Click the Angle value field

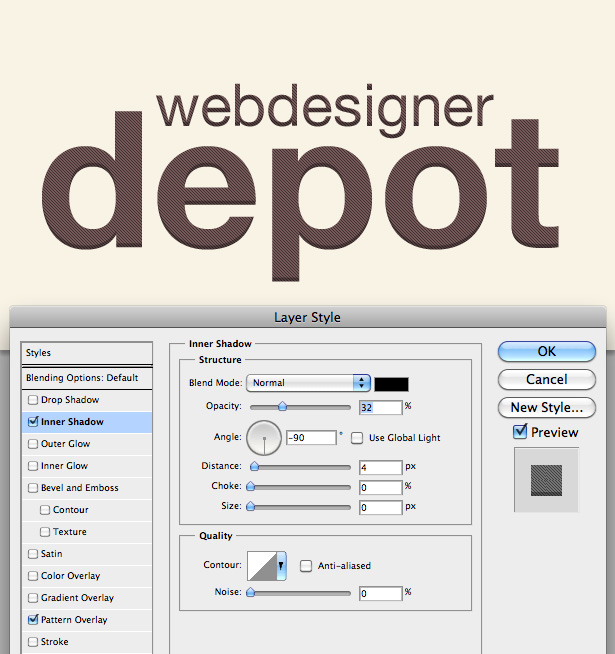(311, 438)
